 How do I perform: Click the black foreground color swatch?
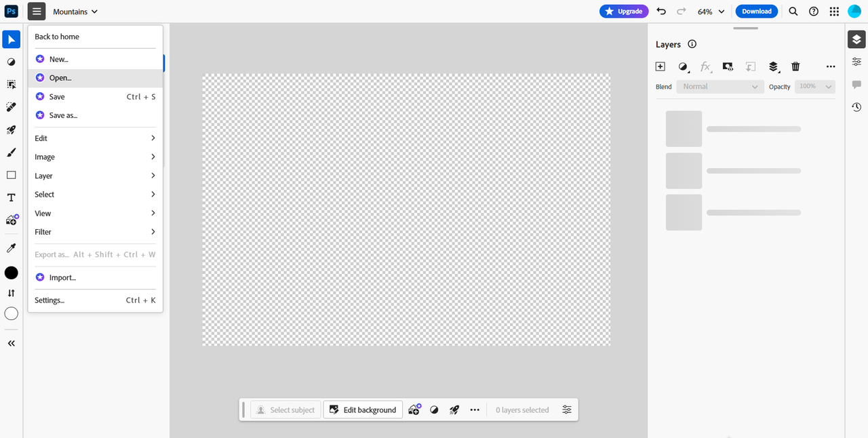click(x=11, y=273)
